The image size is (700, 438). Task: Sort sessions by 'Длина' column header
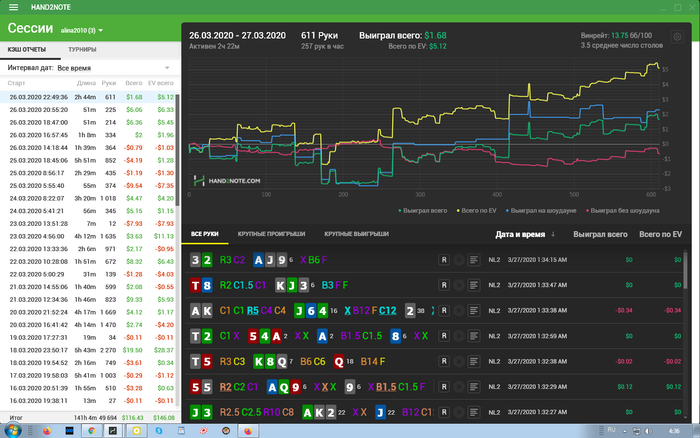[x=86, y=83]
